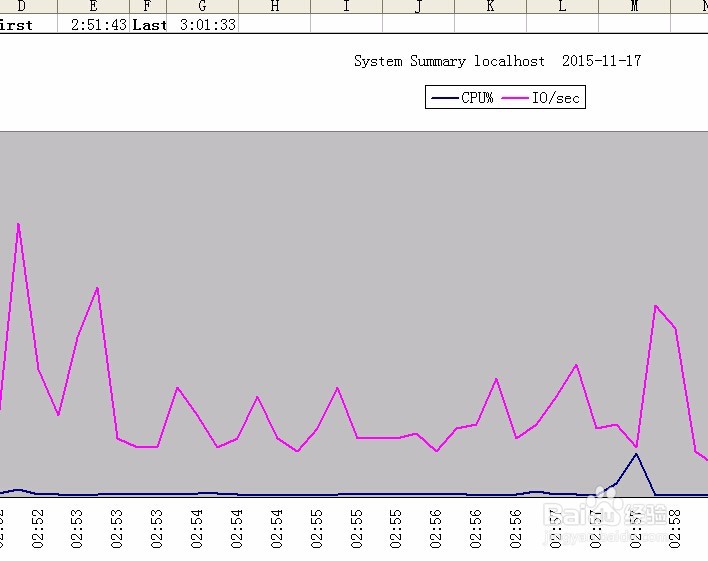Screen dimensions: 708x561
Task: Select the CPU% legend entry
Action: click(x=462, y=98)
